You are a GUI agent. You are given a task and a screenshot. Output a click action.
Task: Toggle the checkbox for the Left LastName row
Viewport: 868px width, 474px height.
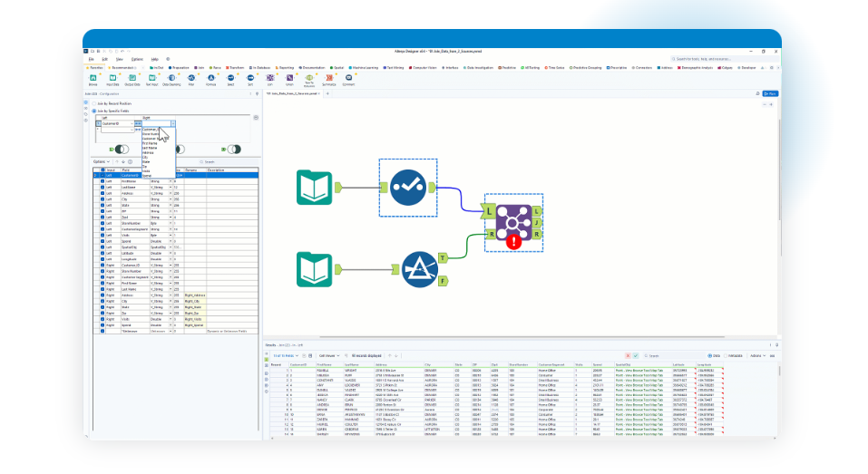102,188
